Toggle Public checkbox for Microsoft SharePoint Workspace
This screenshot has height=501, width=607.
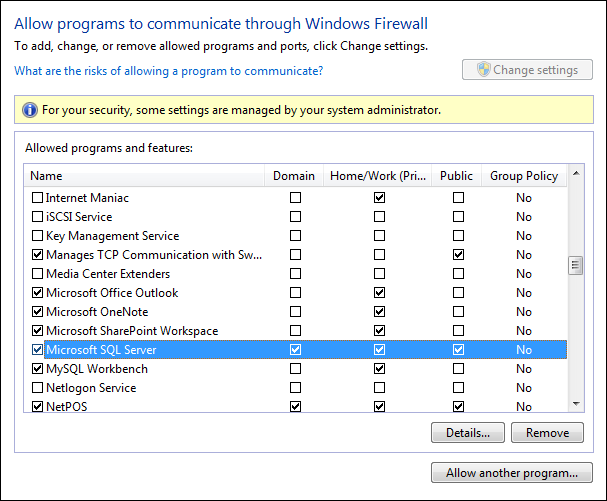point(458,330)
